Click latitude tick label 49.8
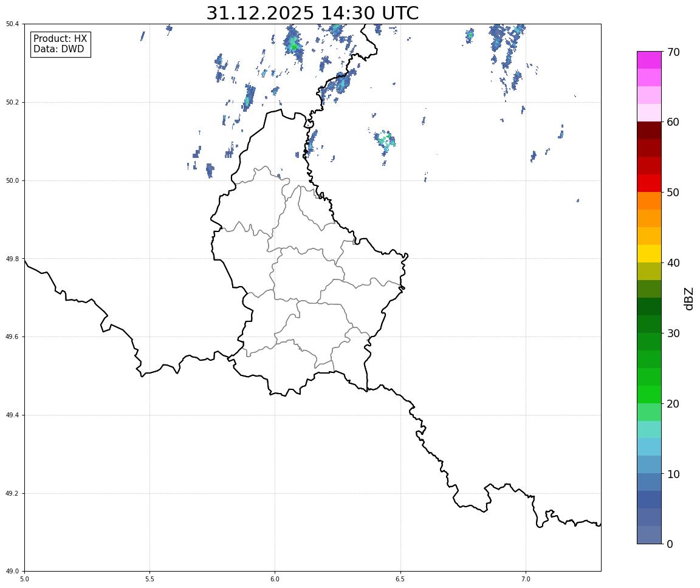 coord(12,259)
